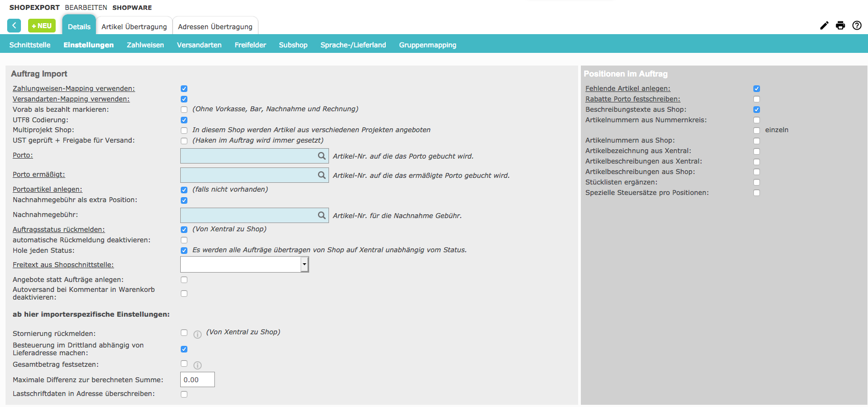This screenshot has height=407, width=868.
Task: Enable Multiprojekt Shop checkbox
Action: tap(184, 131)
